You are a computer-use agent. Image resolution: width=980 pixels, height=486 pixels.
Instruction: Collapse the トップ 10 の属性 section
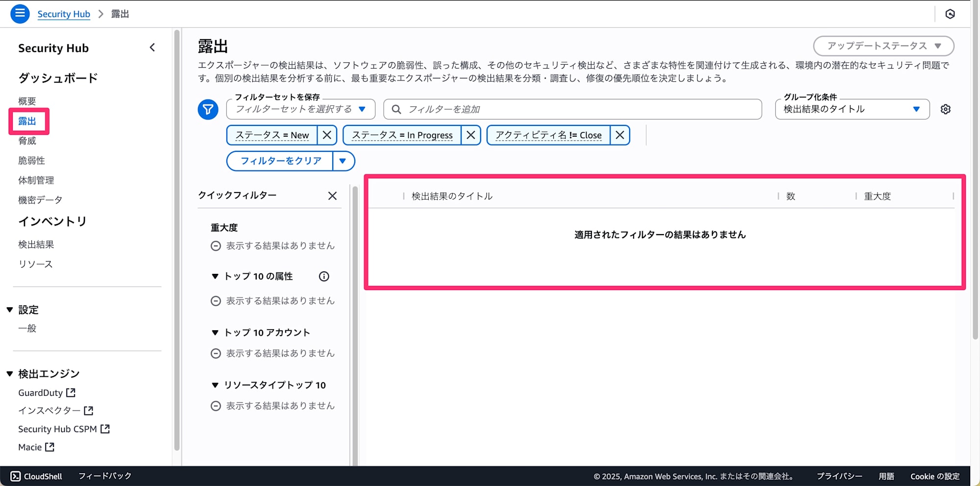(215, 276)
